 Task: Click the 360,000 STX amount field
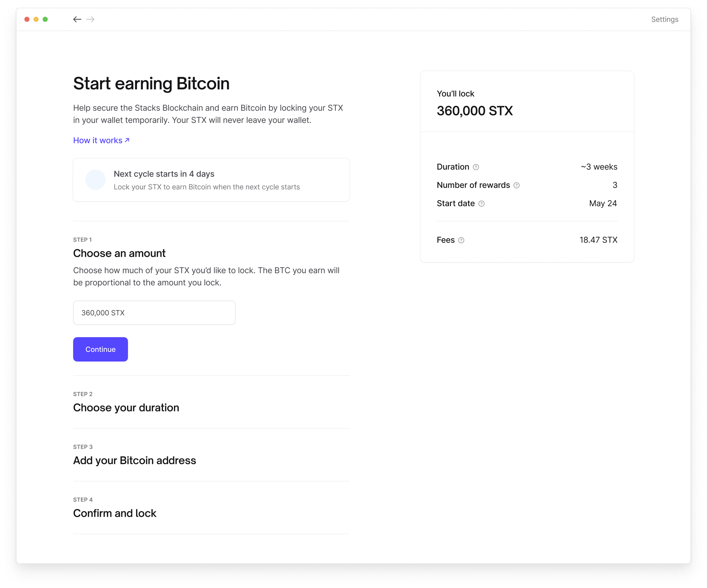click(x=154, y=313)
